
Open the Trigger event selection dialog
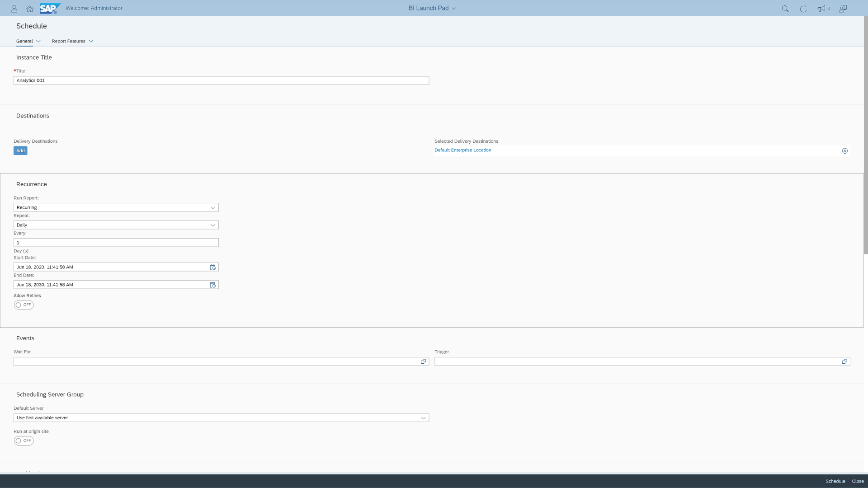coord(844,361)
